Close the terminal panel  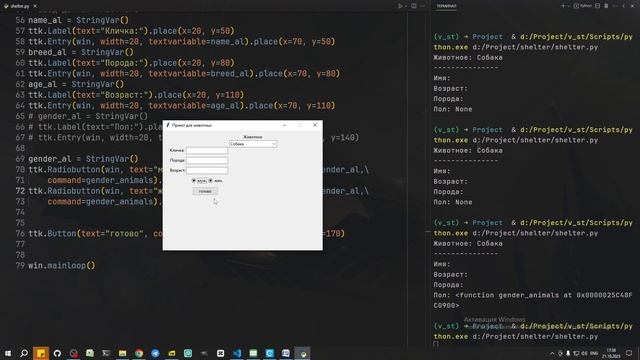tap(632, 6)
